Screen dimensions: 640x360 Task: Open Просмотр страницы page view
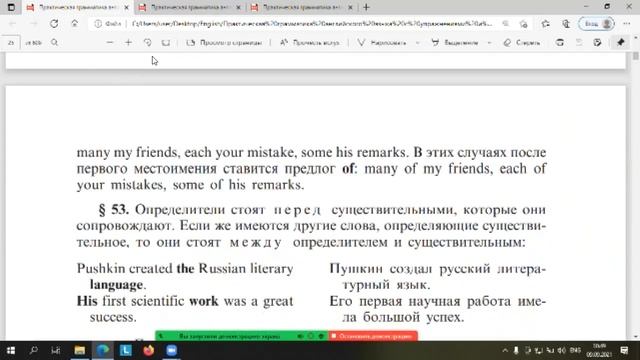point(224,42)
